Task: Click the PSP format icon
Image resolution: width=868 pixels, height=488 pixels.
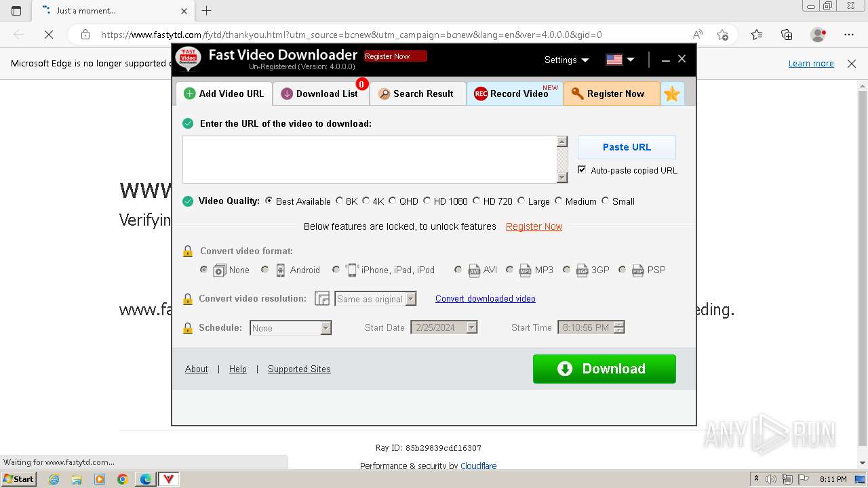Action: [637, 270]
